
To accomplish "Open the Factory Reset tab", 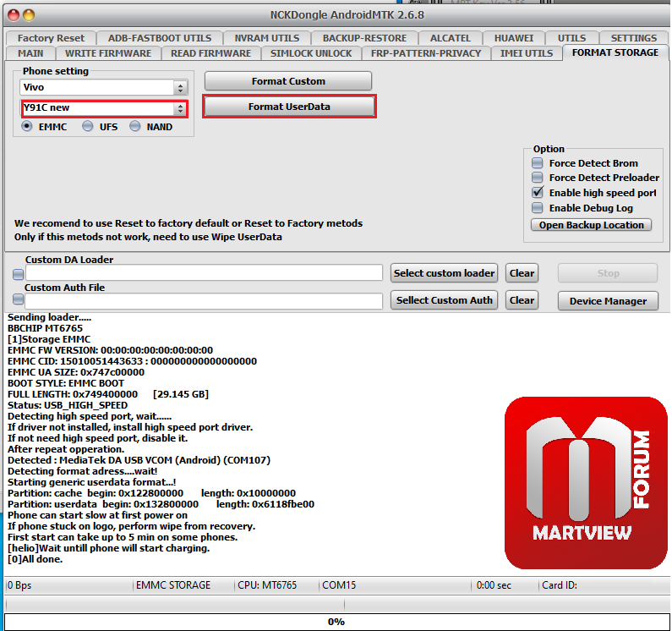I will pos(51,38).
